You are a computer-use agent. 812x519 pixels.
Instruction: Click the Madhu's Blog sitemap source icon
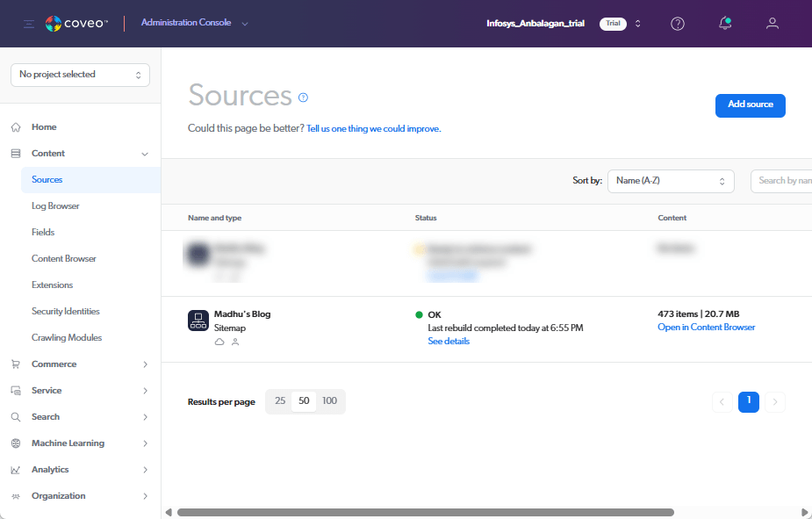tap(198, 321)
